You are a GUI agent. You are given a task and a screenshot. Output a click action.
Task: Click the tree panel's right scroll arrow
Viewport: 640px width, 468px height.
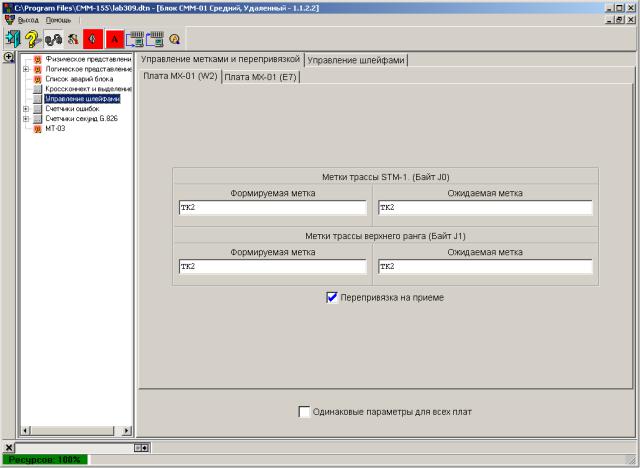(127, 430)
